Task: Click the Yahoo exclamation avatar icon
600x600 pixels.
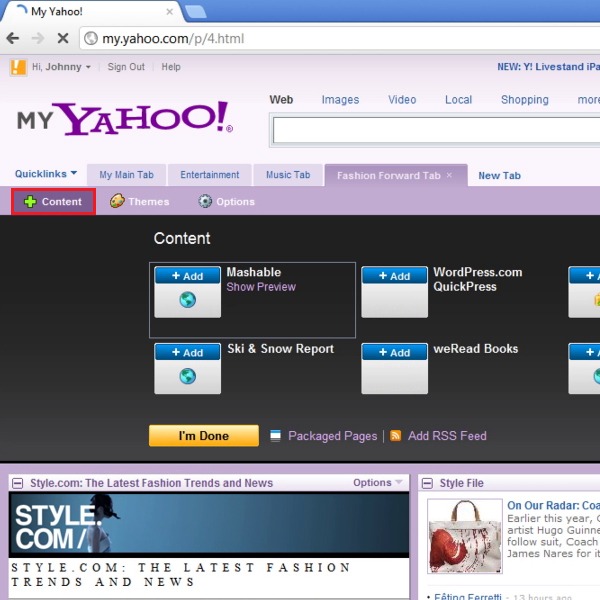Action: click(x=18, y=67)
